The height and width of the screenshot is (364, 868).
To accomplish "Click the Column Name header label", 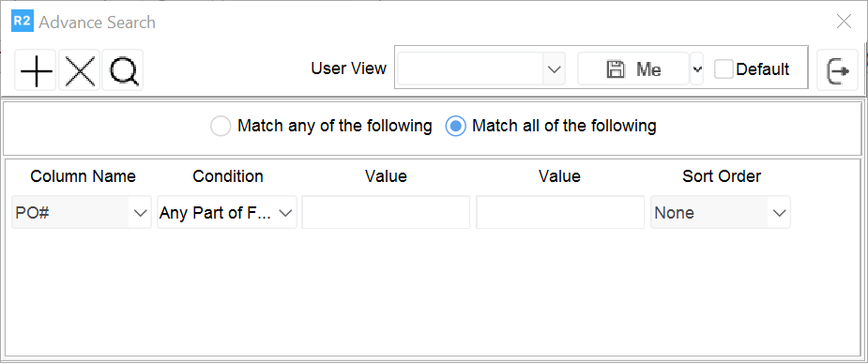I will 83,176.
